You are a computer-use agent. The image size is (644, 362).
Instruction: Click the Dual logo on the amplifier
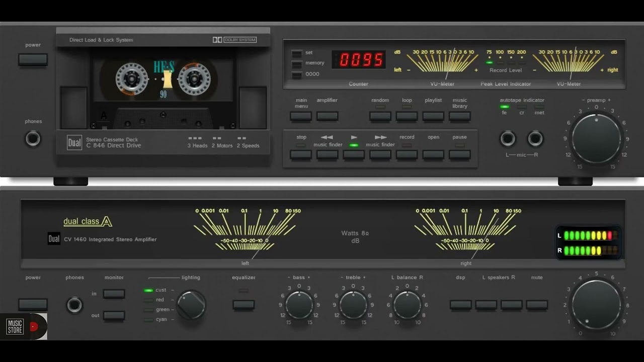(x=54, y=239)
